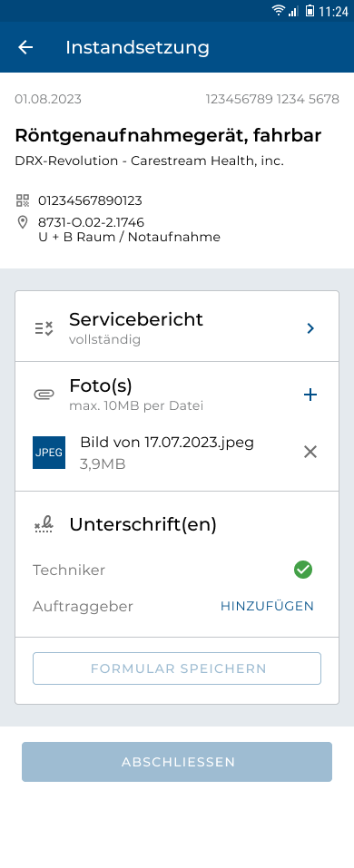Open the file name Bild von 17.07.2023.jpeg
The height and width of the screenshot is (868, 354).
pos(167,443)
